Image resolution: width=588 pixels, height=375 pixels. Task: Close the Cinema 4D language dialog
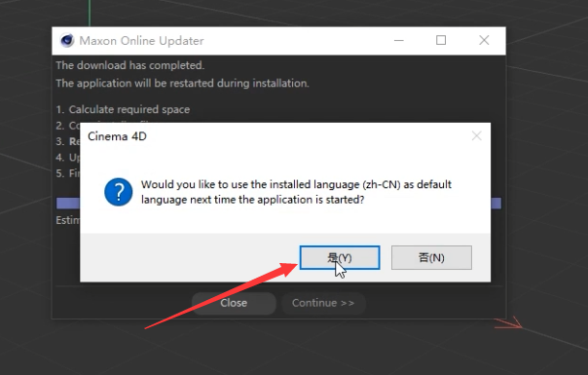click(477, 136)
